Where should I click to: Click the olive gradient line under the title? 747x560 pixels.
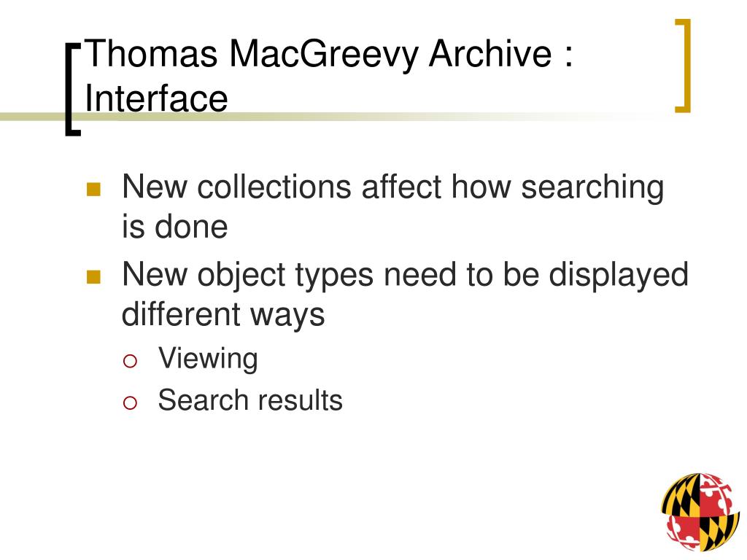[x=333, y=117]
